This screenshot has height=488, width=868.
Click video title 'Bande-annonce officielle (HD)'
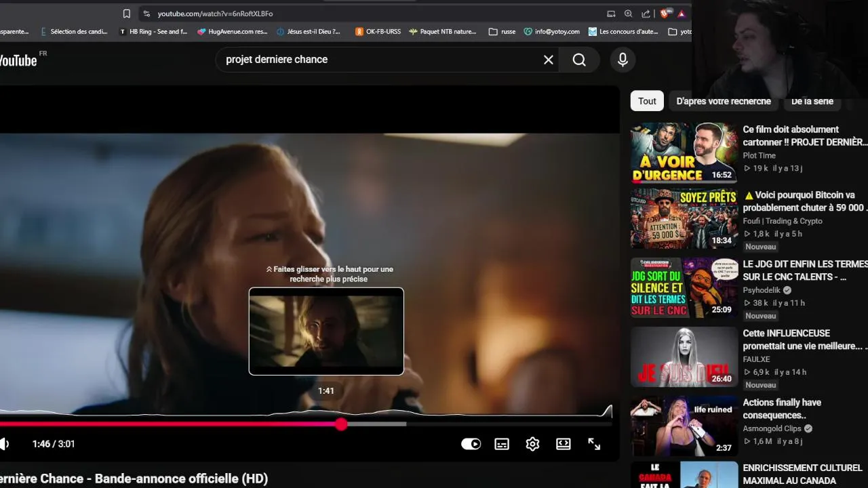pos(181,479)
